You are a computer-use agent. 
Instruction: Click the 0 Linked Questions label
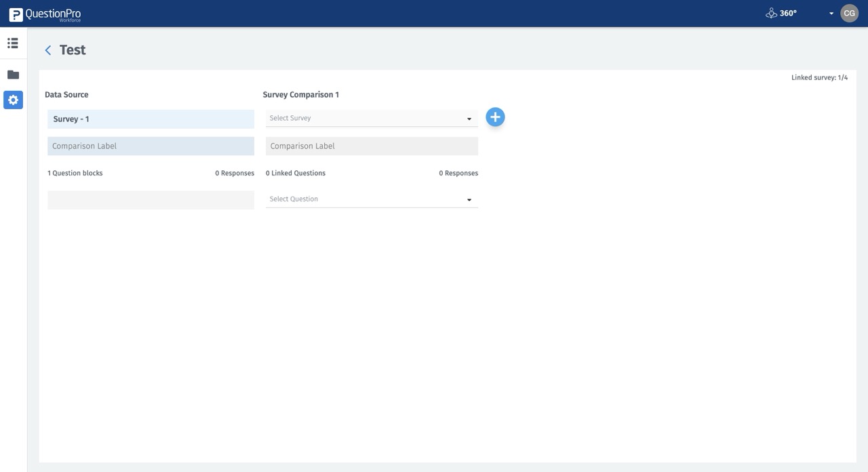[295, 173]
